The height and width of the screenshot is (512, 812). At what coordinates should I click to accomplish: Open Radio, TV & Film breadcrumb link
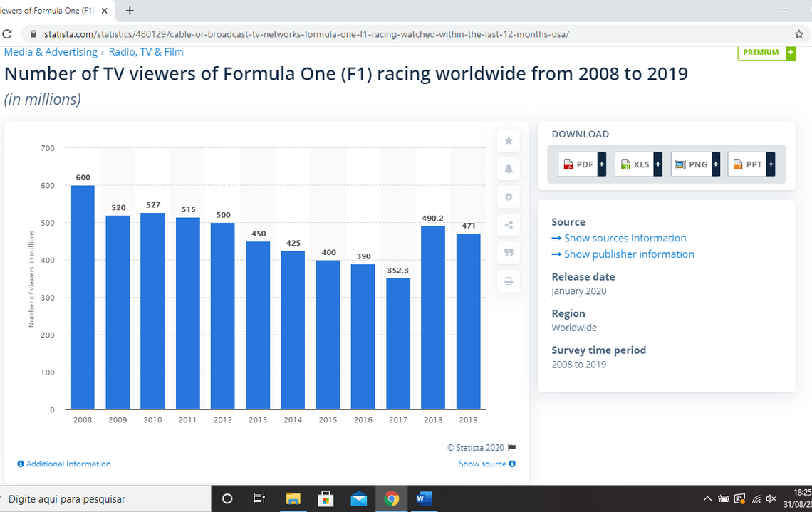coord(146,52)
